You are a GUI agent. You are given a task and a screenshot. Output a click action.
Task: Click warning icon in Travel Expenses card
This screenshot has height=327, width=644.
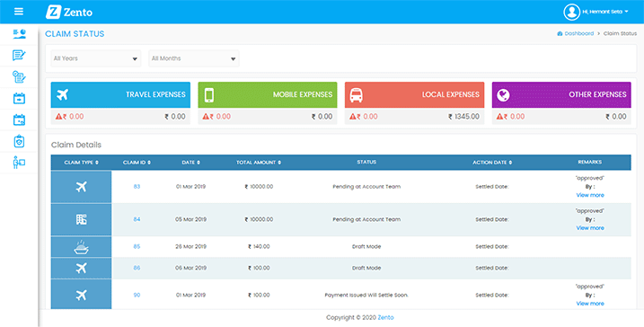[x=58, y=117]
